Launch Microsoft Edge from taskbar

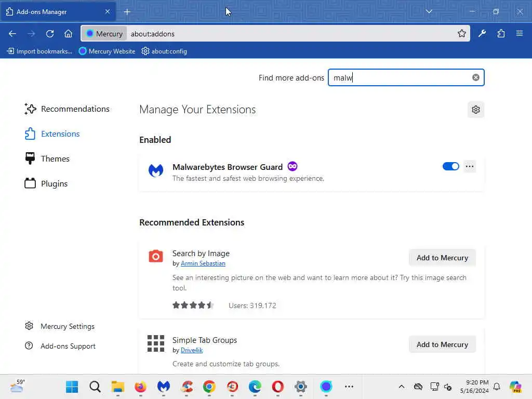tap(255, 387)
